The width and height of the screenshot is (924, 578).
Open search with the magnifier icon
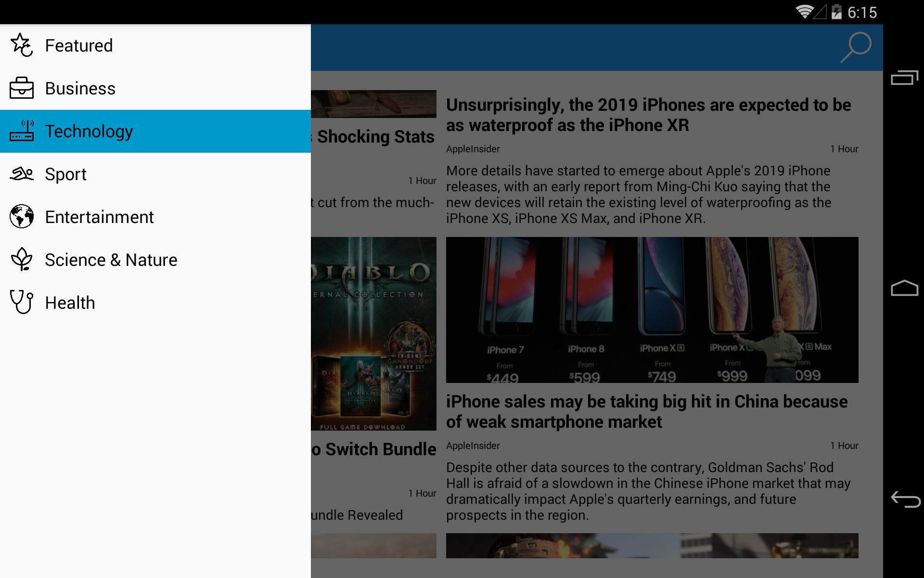(x=856, y=47)
